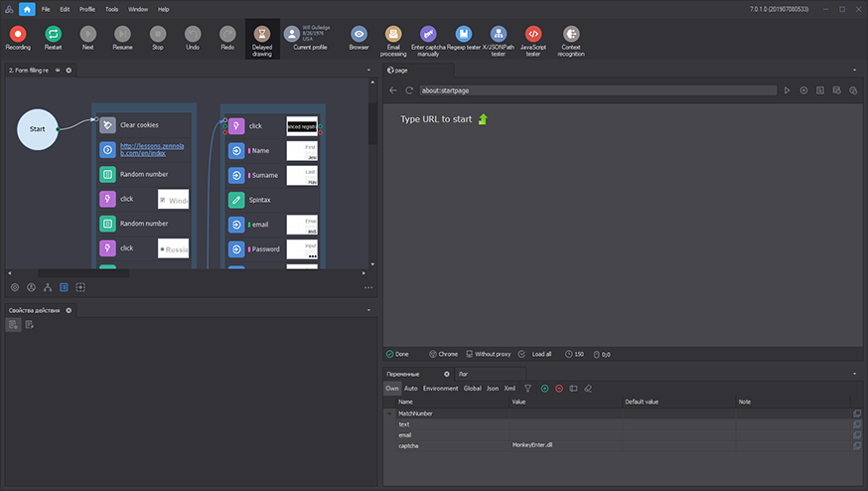868x491 pixels.
Task: Reload the embedded browser page
Action: (x=409, y=90)
